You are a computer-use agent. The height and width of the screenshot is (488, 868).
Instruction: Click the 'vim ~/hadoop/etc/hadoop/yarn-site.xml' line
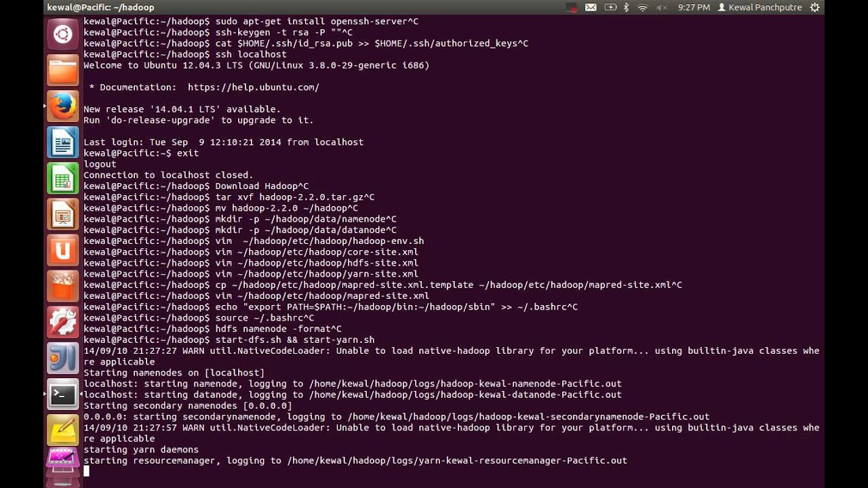(251, 274)
